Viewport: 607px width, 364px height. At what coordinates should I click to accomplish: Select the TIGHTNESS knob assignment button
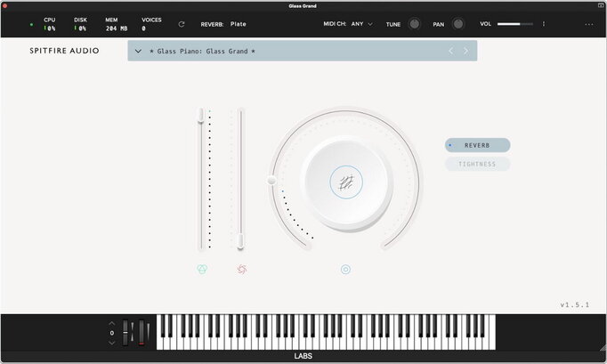(x=477, y=164)
